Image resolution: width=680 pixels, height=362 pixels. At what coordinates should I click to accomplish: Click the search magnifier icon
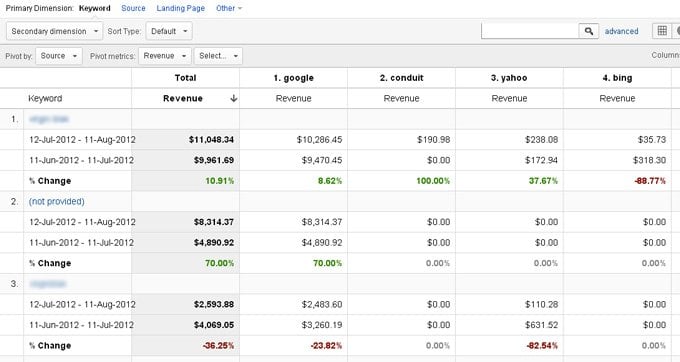click(x=588, y=31)
